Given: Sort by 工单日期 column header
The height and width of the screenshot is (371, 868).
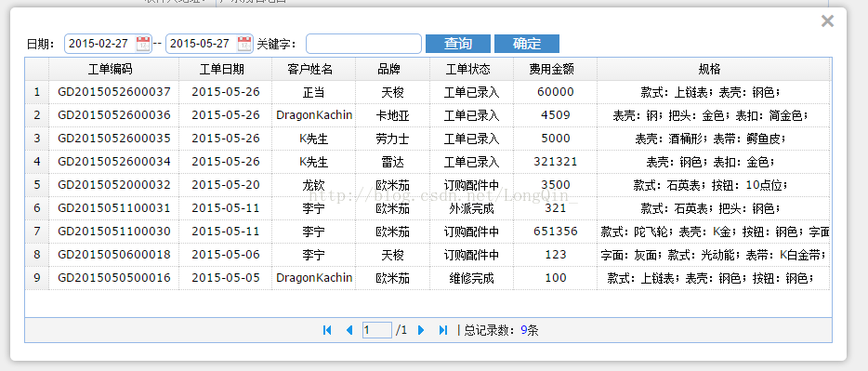Looking at the screenshot, I should coord(225,69).
